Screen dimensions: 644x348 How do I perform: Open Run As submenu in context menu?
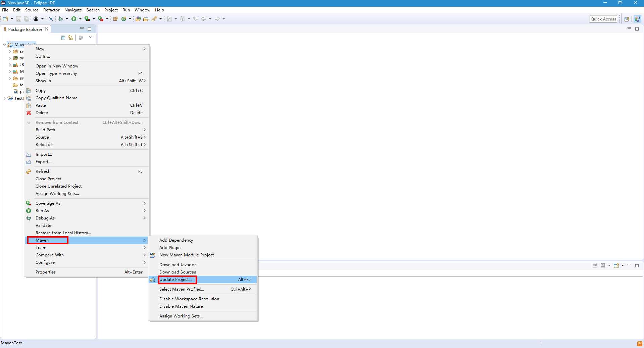[87, 211]
